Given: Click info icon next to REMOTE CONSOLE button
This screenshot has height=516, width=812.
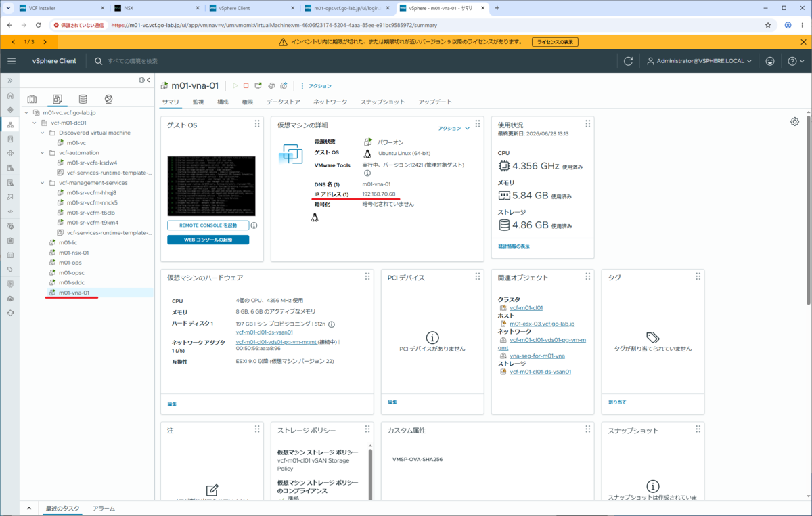Looking at the screenshot, I should [x=254, y=225].
